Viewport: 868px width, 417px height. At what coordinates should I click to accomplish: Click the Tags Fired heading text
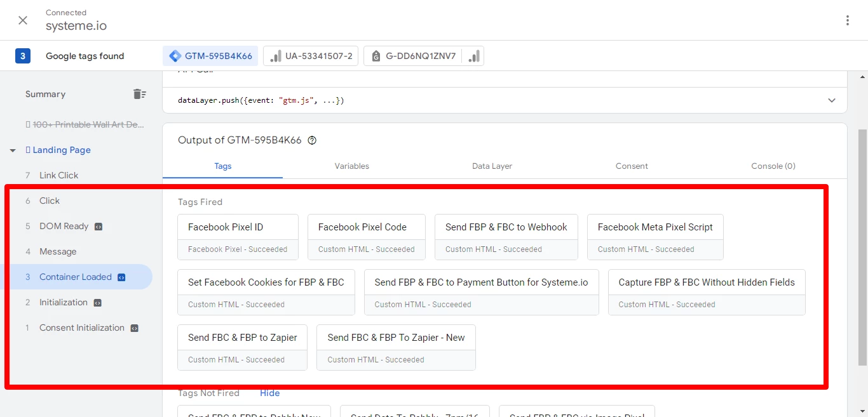[x=200, y=202]
